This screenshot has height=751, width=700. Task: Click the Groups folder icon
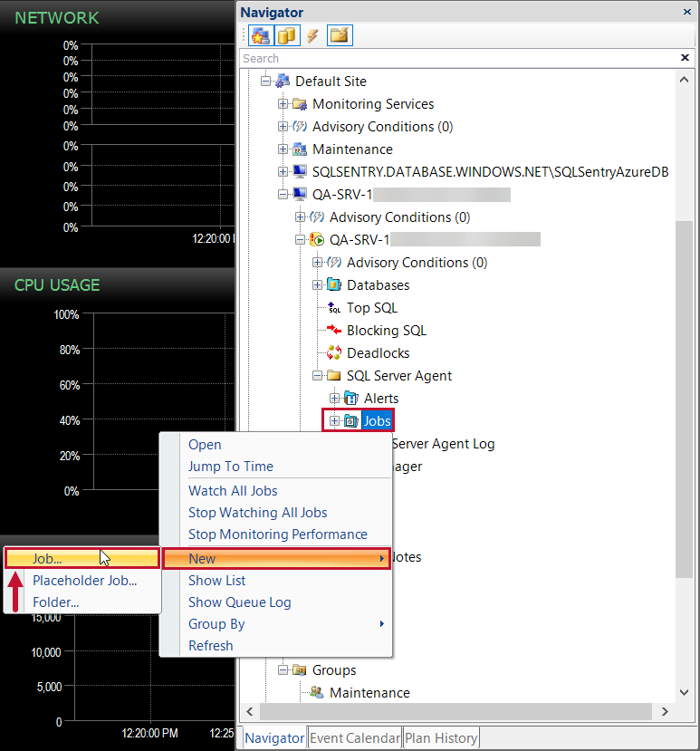(300, 670)
